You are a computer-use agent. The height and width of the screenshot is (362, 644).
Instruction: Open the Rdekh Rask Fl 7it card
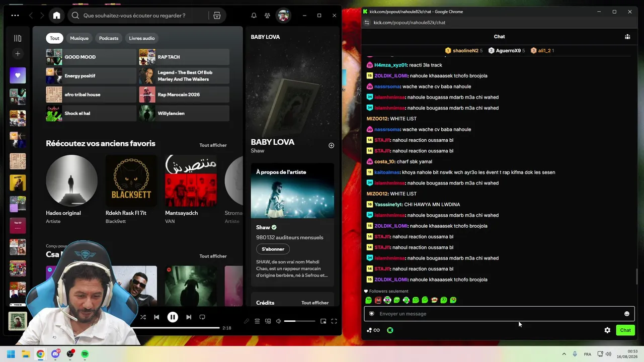coord(131,189)
